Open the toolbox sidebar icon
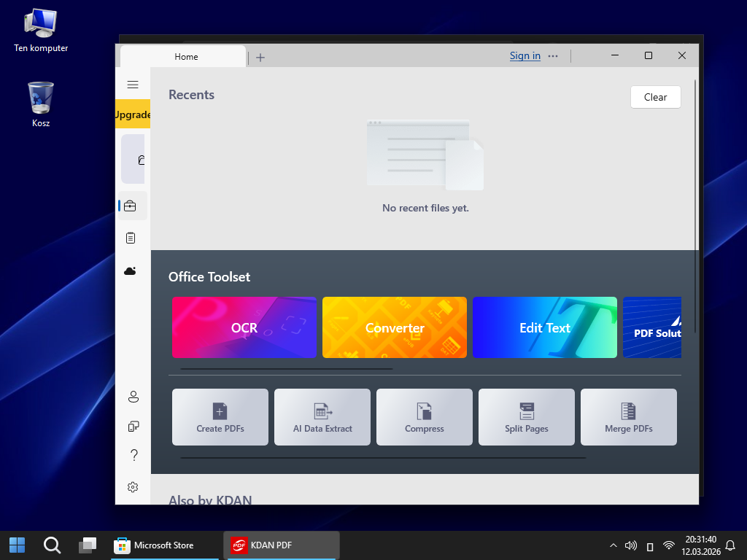The height and width of the screenshot is (560, 747). (x=131, y=206)
